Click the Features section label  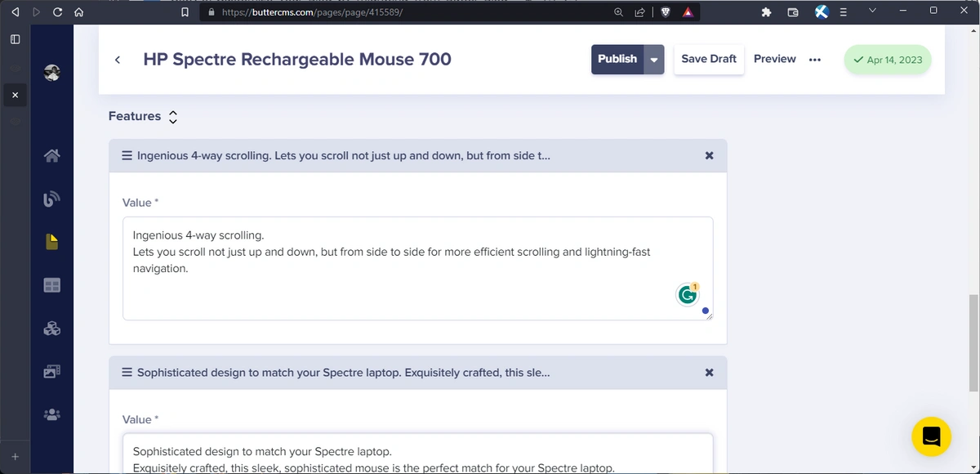point(135,116)
